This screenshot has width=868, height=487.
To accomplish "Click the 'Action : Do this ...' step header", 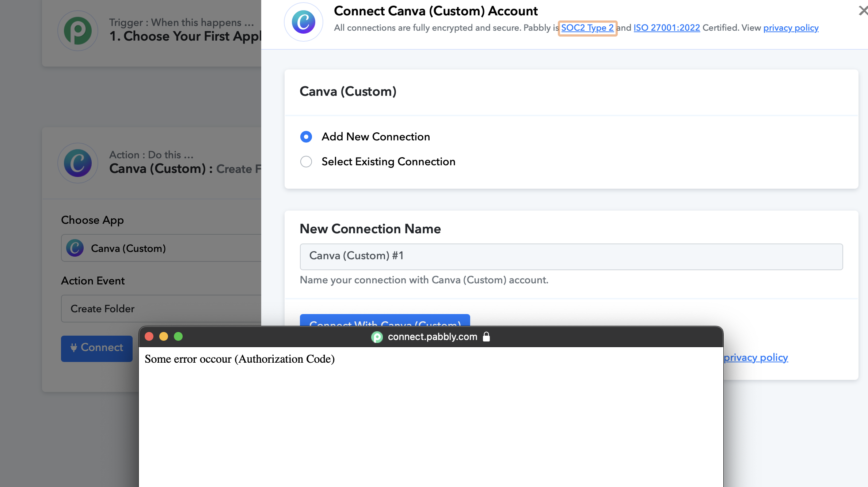I will coord(151,155).
